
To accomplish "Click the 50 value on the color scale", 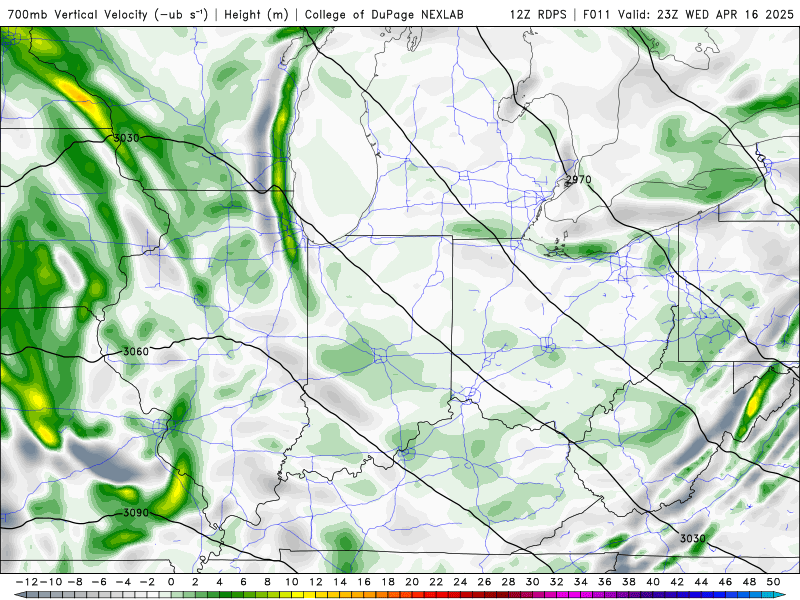I will pyautogui.click(x=773, y=582).
